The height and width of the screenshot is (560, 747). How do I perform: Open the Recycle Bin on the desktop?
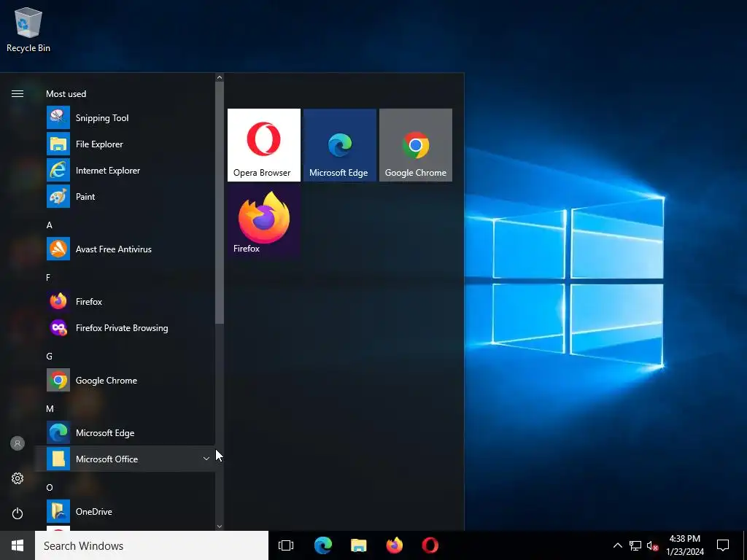(28, 30)
